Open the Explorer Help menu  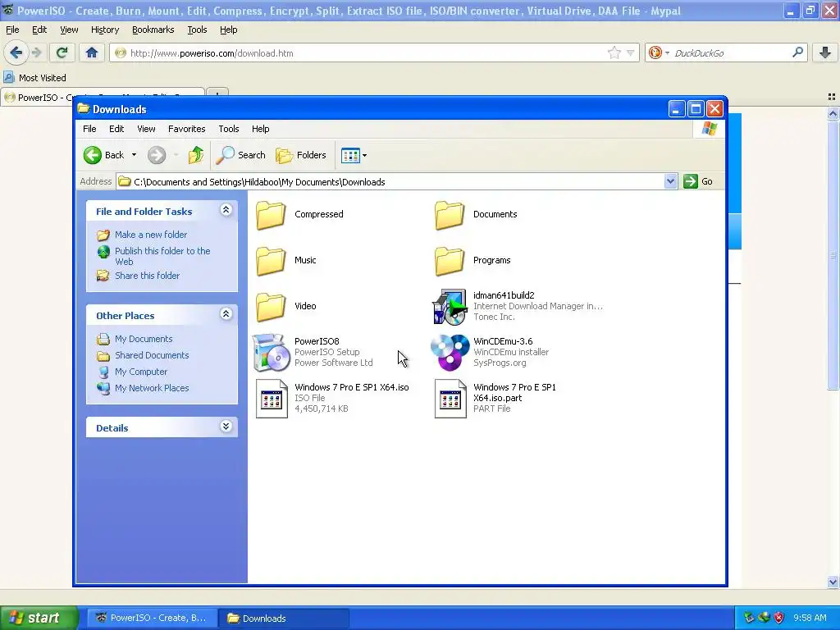tap(260, 129)
